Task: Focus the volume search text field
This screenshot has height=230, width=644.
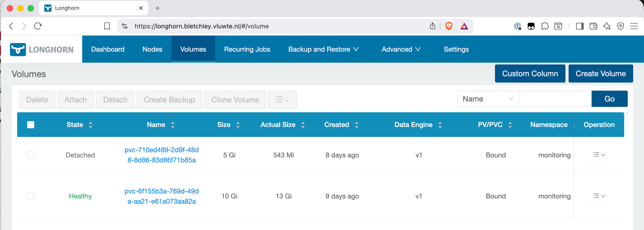Action: (555, 99)
